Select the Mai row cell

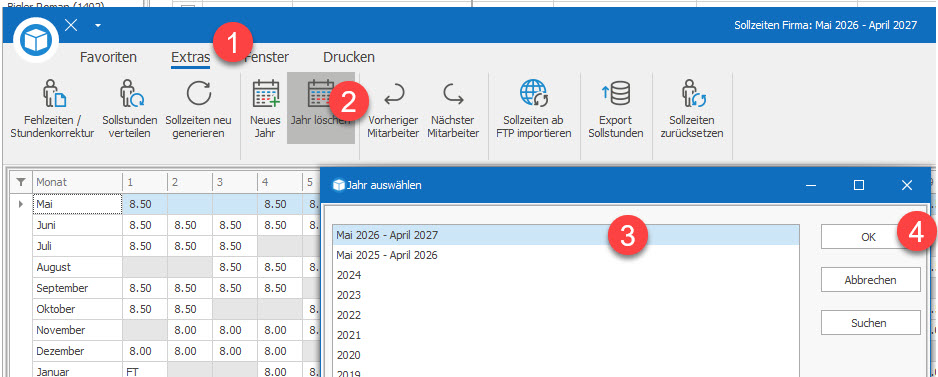pos(77,205)
